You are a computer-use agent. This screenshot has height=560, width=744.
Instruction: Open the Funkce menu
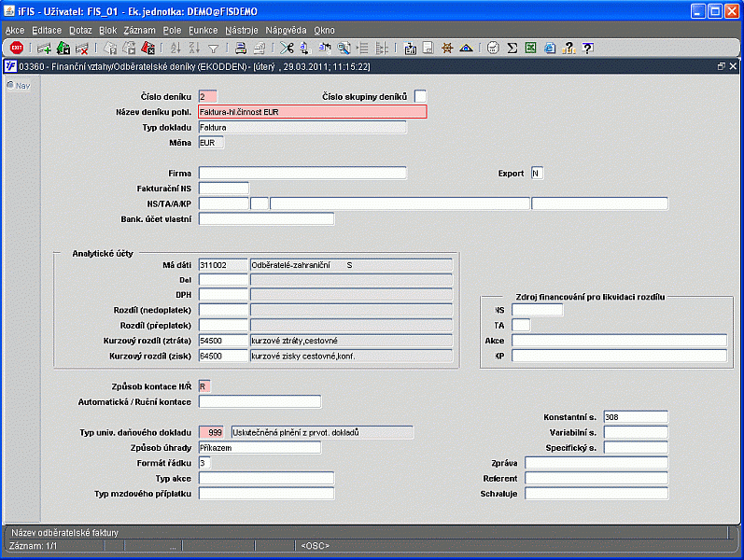pos(204,31)
